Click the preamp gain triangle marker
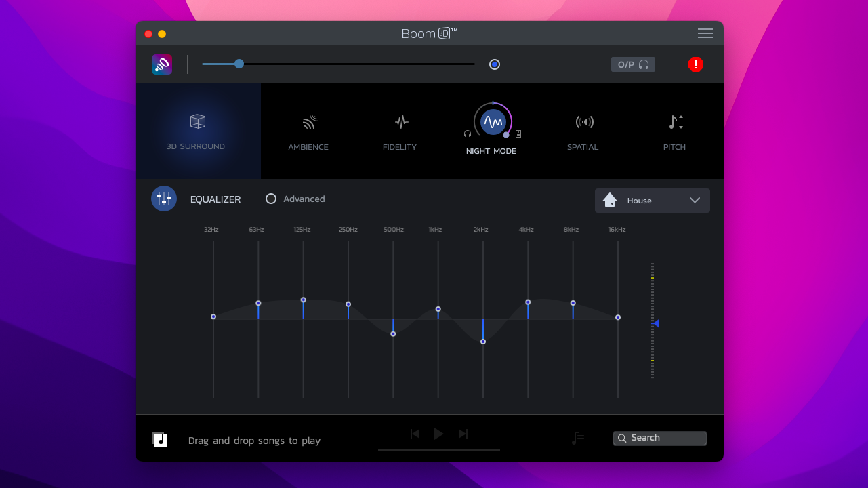Image resolution: width=868 pixels, height=488 pixels. 656,323
